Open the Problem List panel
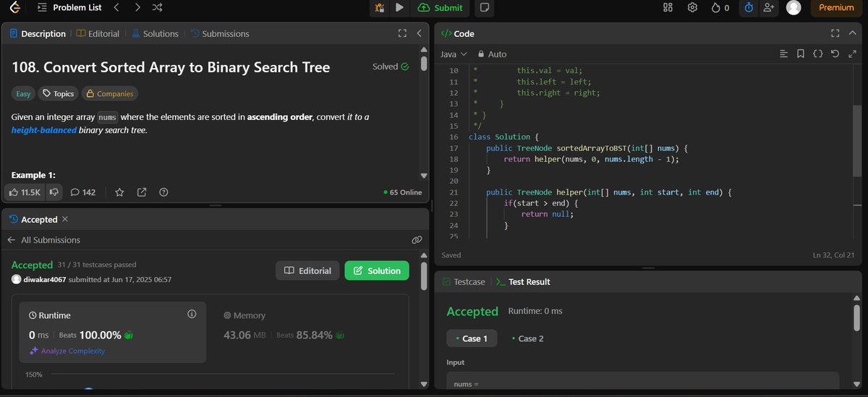 coord(69,8)
